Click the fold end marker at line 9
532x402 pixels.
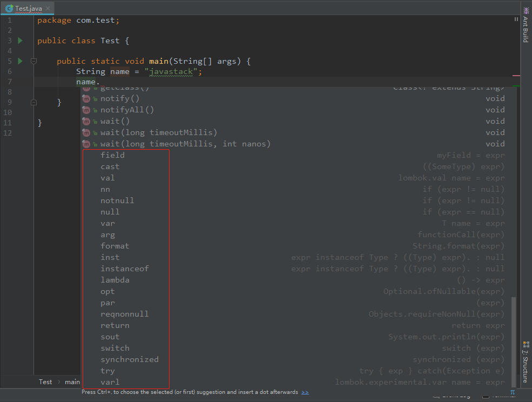click(33, 102)
